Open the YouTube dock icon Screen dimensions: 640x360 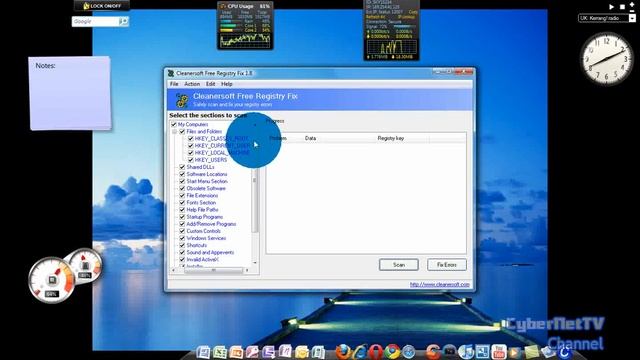499,352
